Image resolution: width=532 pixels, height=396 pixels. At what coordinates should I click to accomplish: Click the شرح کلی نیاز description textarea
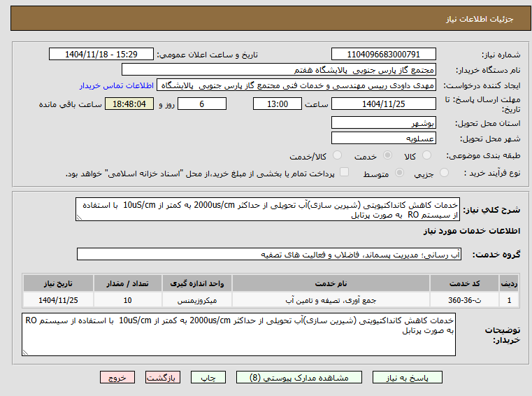tap(268, 210)
